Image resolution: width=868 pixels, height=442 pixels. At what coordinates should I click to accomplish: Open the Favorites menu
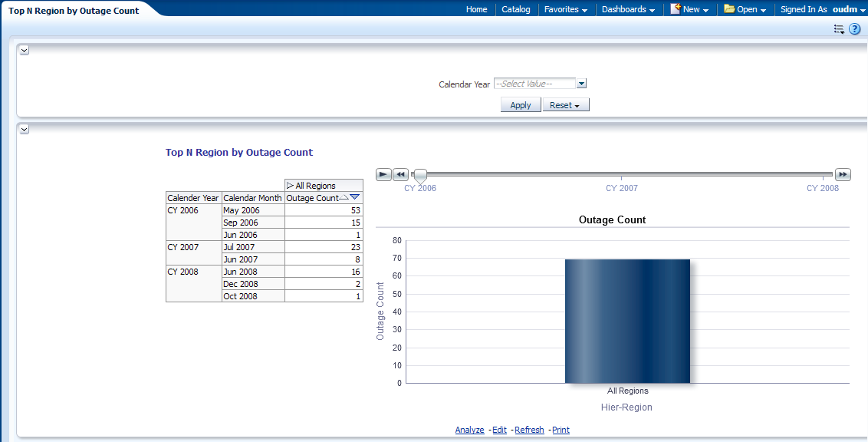point(566,9)
